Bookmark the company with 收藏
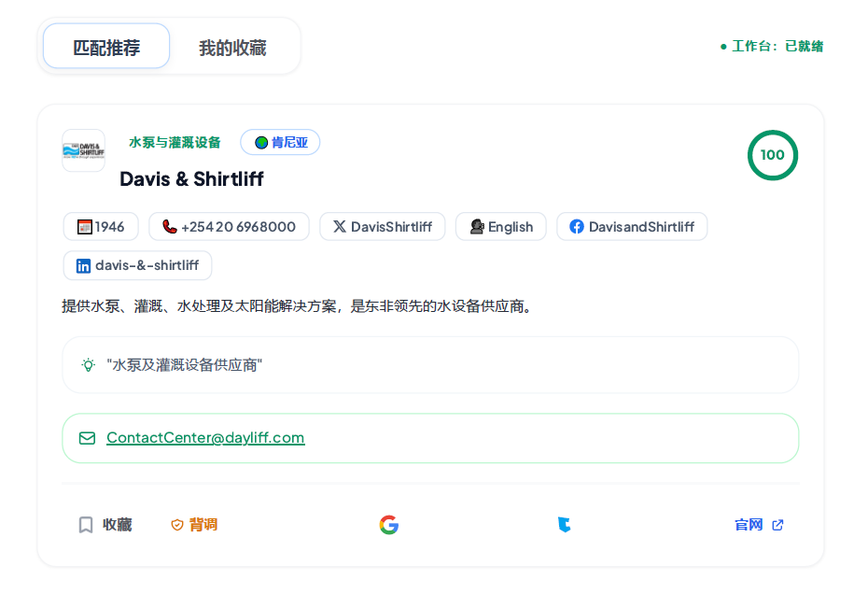Viewport: 868px width, 594px height. [105, 525]
